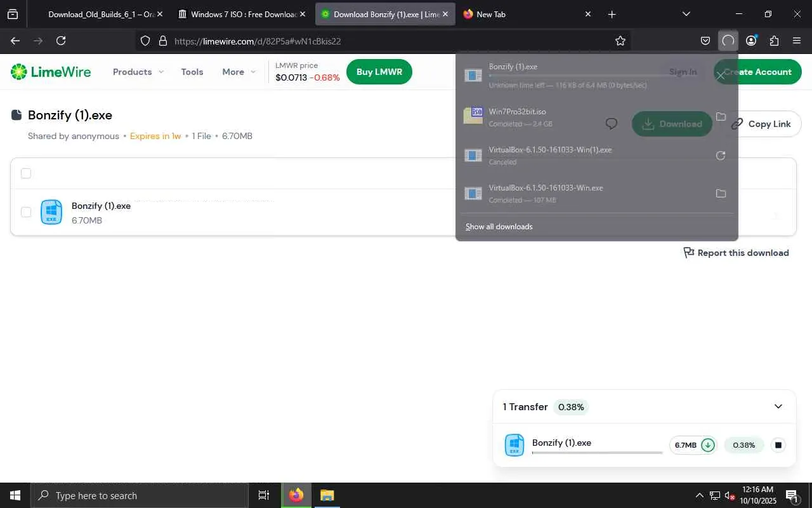This screenshot has height=508, width=812.
Task: Go back to the previous page
Action: (x=15, y=41)
